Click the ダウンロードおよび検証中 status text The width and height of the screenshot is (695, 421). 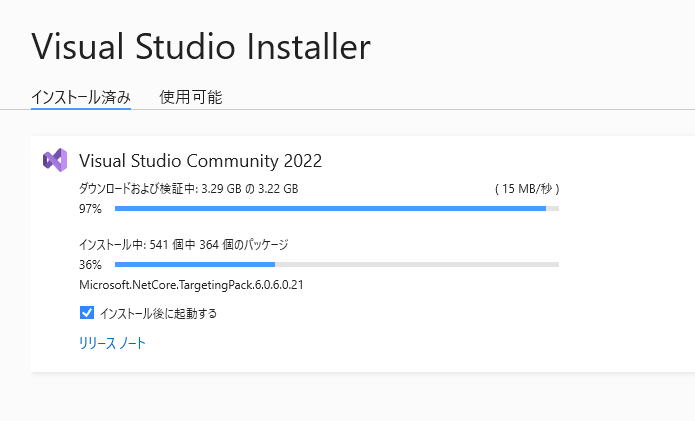138,188
